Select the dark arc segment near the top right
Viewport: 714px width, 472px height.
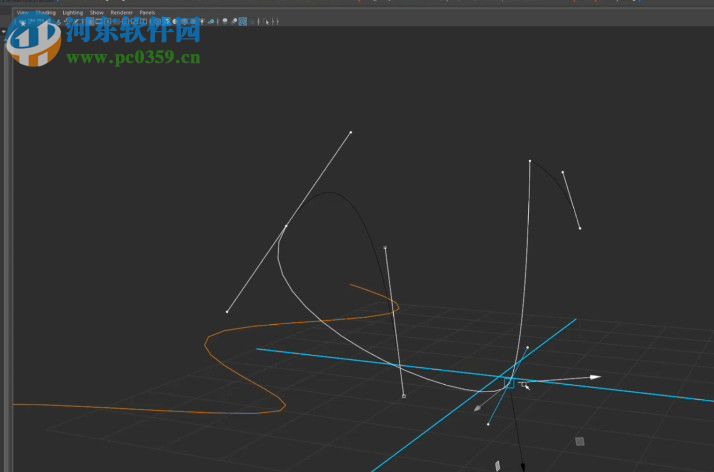click(x=555, y=177)
